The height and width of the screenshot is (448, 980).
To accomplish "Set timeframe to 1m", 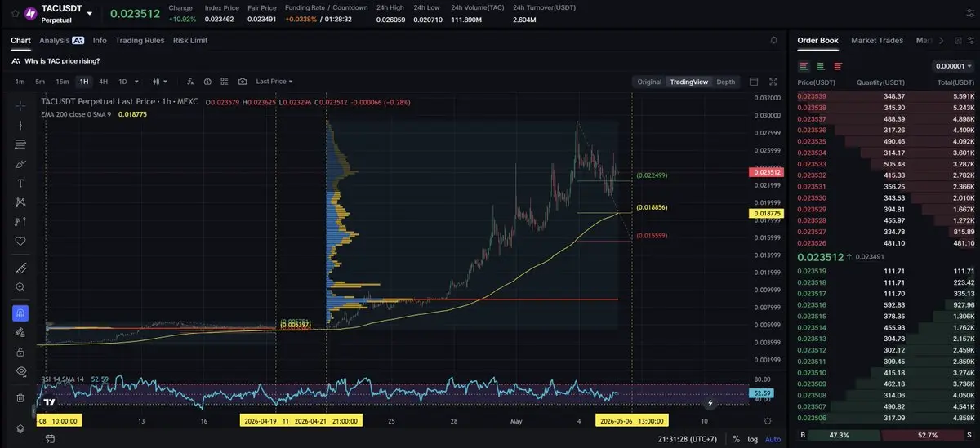I will click(20, 82).
